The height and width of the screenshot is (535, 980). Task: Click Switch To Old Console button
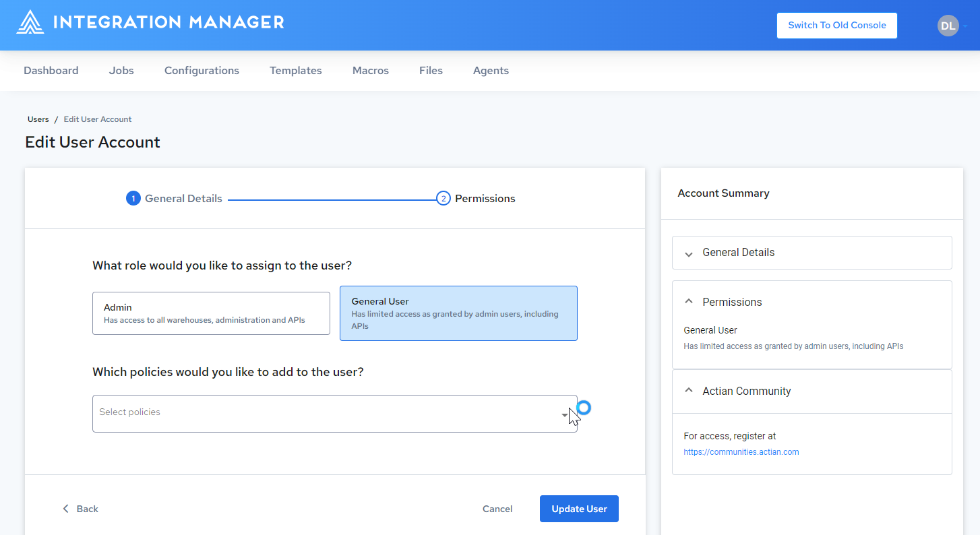point(837,26)
